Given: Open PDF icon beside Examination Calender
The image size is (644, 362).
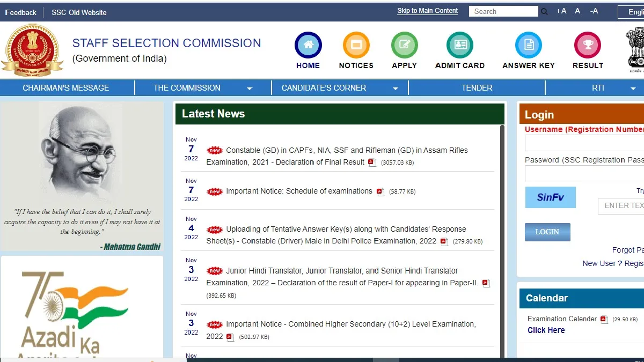Looking at the screenshot, I should (604, 320).
